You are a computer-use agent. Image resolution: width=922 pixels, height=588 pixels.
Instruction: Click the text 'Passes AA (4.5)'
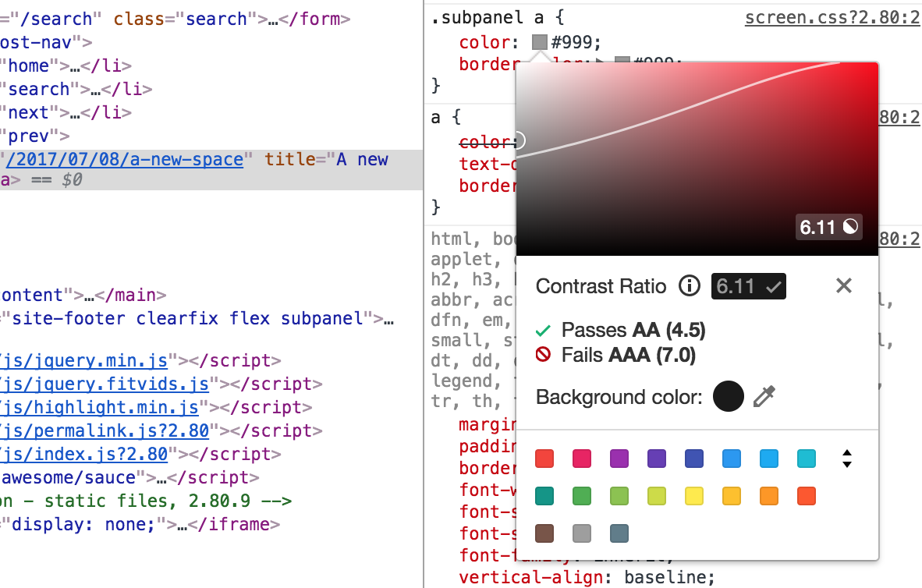633,330
